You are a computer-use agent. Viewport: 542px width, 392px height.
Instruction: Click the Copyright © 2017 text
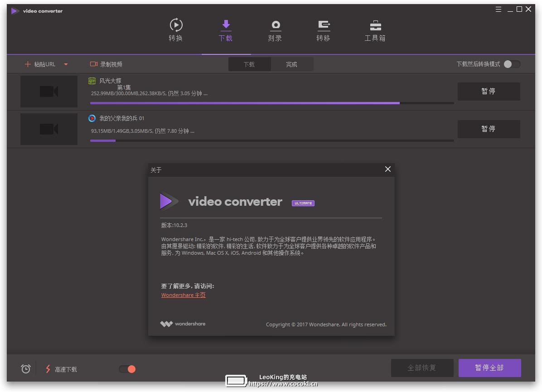pyautogui.click(x=326, y=324)
